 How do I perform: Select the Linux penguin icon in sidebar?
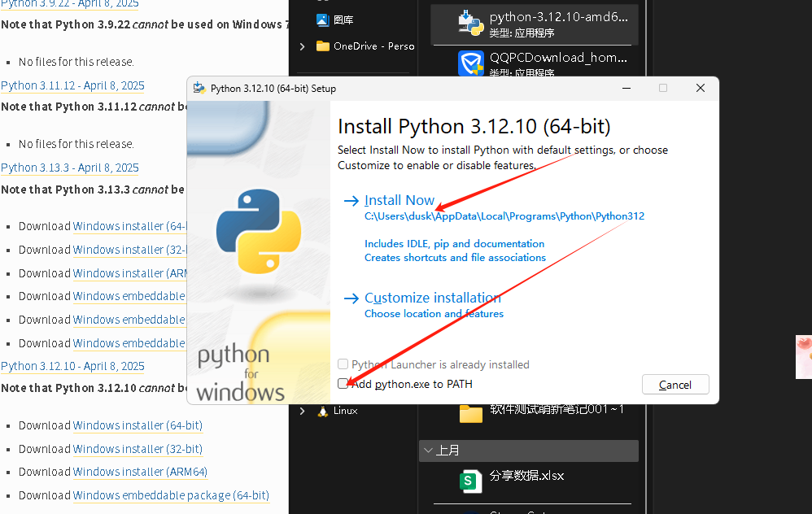(323, 411)
